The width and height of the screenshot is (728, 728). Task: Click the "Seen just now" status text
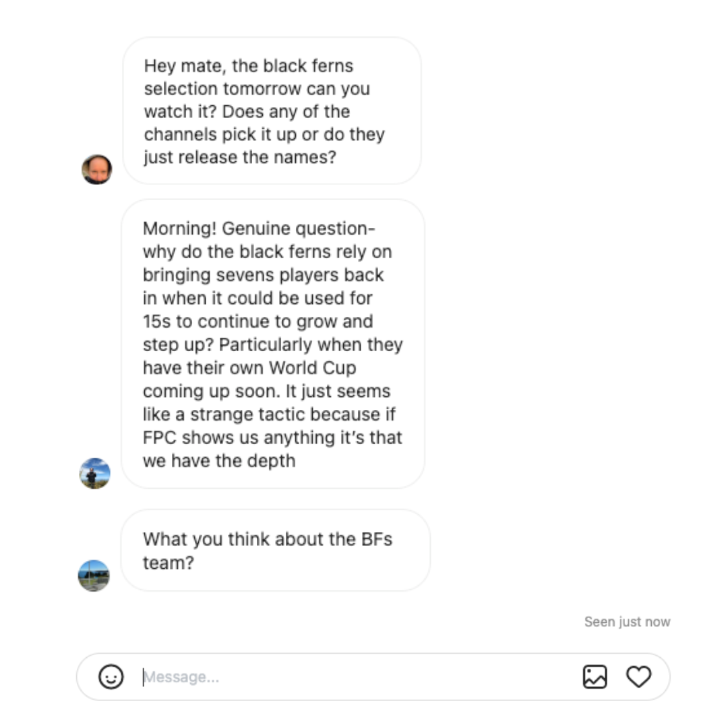click(x=628, y=621)
